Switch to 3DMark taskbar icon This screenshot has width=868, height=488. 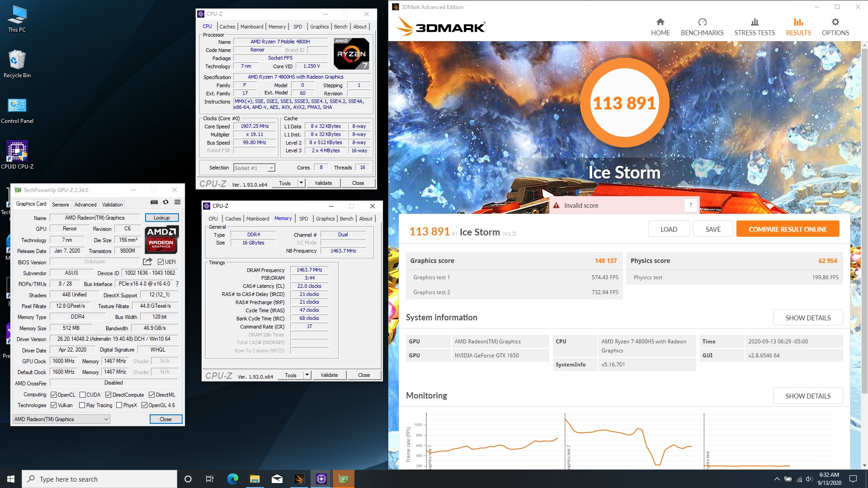point(299,479)
